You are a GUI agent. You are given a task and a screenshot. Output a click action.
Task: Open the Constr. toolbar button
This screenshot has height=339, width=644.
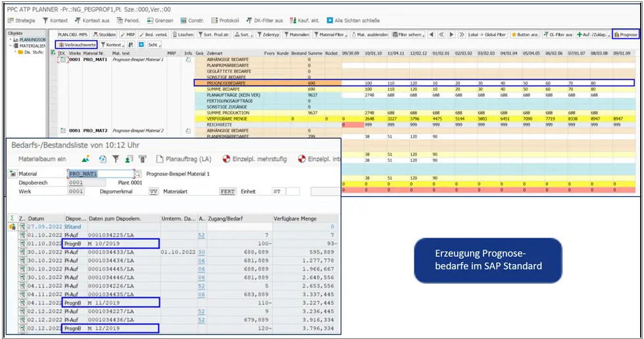point(192,20)
